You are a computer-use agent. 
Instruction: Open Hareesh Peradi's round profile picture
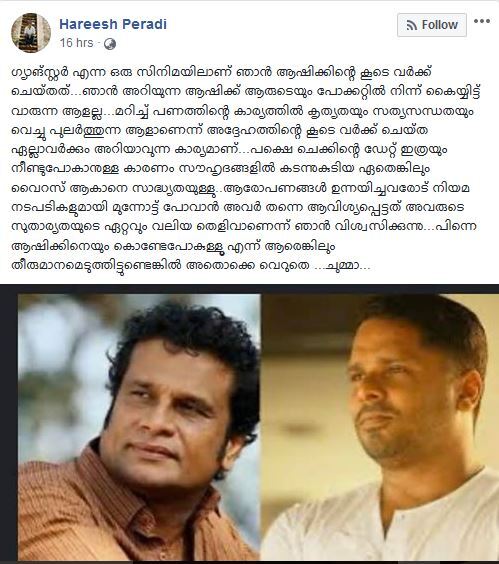[31, 33]
